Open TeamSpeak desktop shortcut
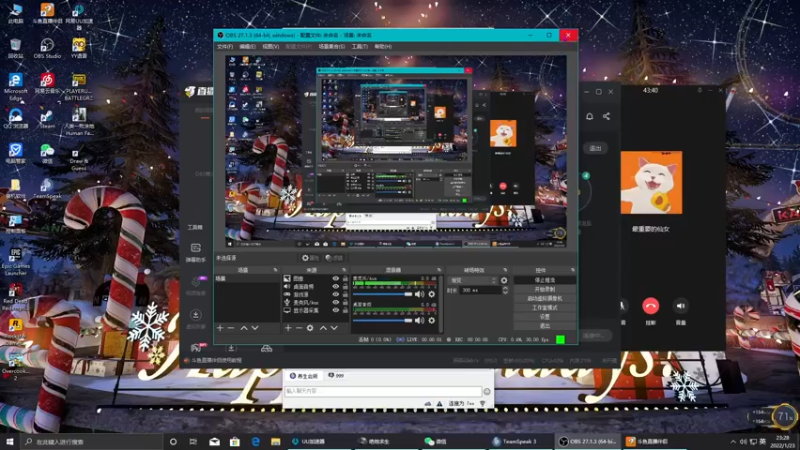The image size is (800, 450). coord(47,188)
